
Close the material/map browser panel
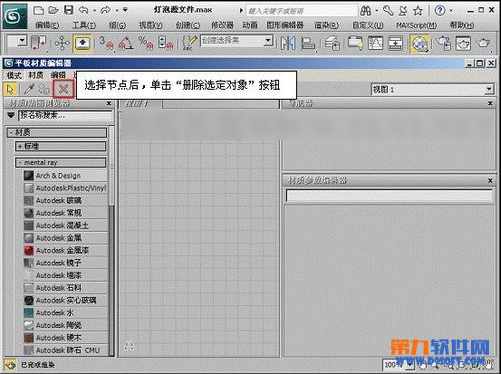click(109, 103)
